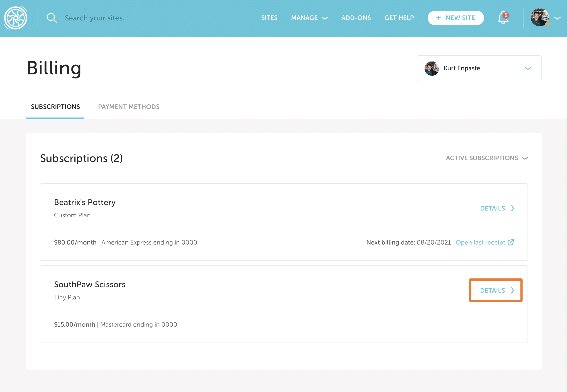The image size is (567, 392).
Task: Open Add-Ons page
Action: click(356, 18)
